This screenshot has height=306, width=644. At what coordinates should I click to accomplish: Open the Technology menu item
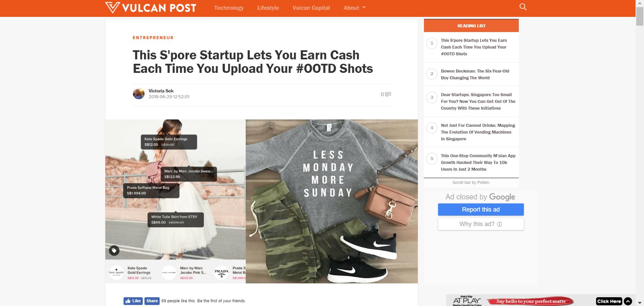229,8
